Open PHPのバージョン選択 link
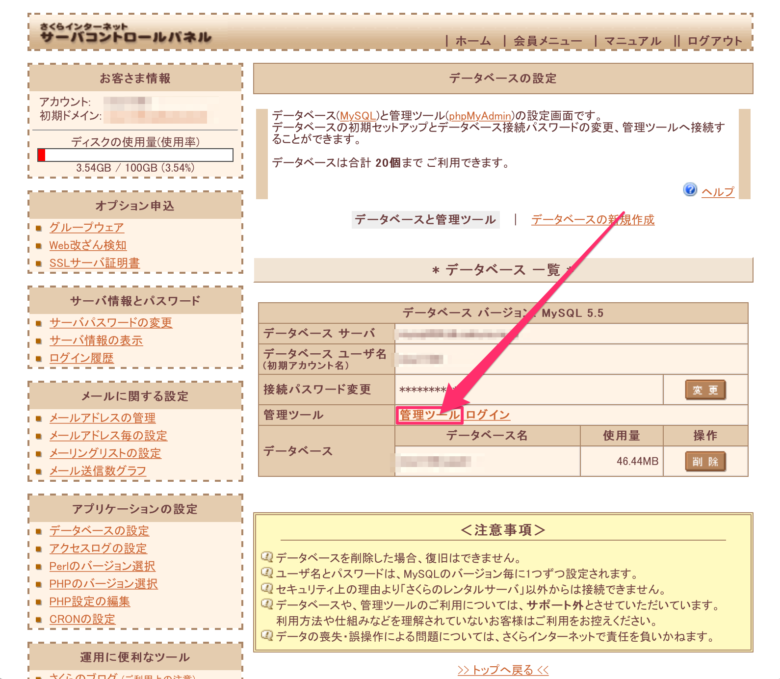This screenshot has width=780, height=679. [x=103, y=584]
